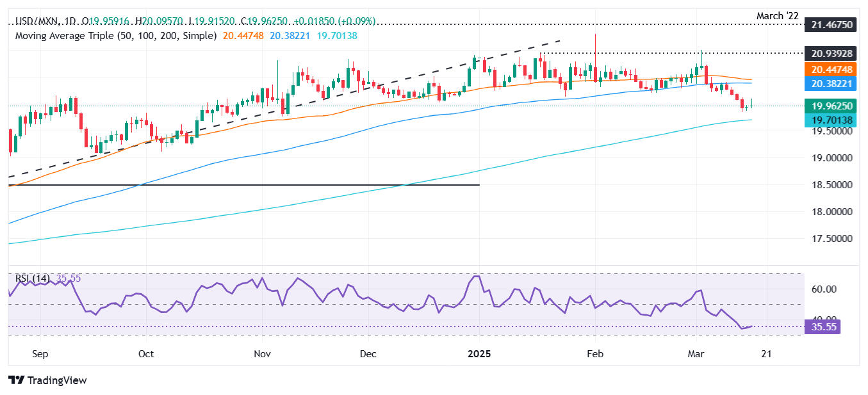This screenshot has height=395, width=868.
Task: Select the Nov marker on time axis
Action: [262, 354]
